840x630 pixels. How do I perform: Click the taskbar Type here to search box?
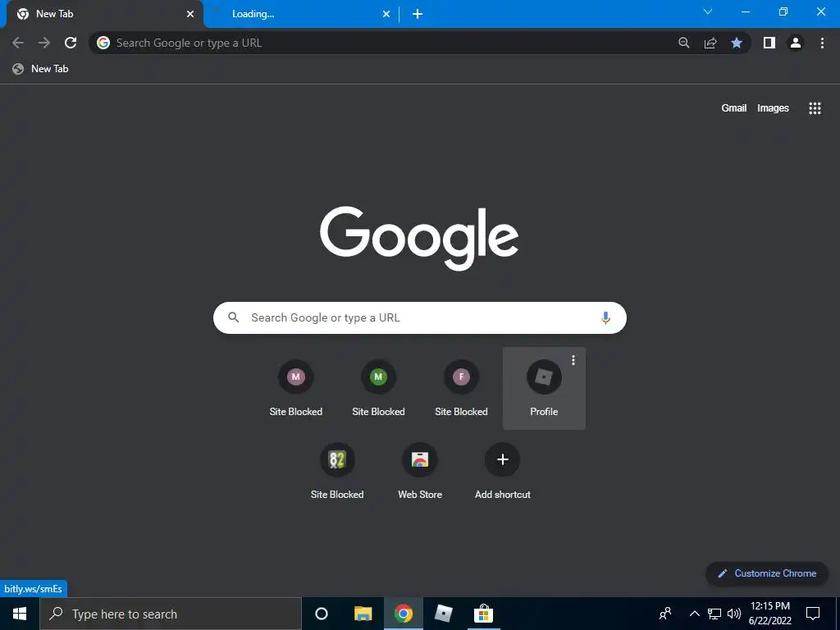click(x=171, y=614)
